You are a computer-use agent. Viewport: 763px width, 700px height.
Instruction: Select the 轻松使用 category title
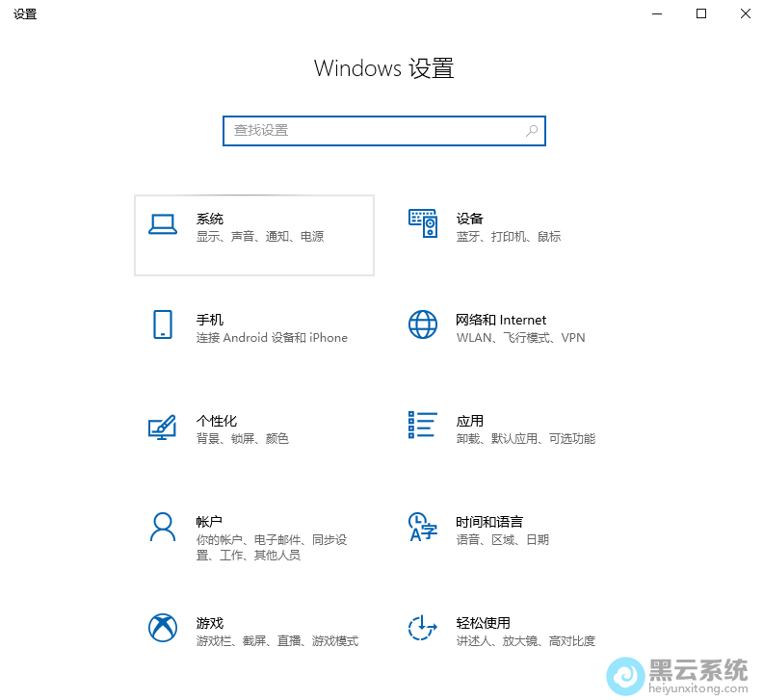[484, 624]
